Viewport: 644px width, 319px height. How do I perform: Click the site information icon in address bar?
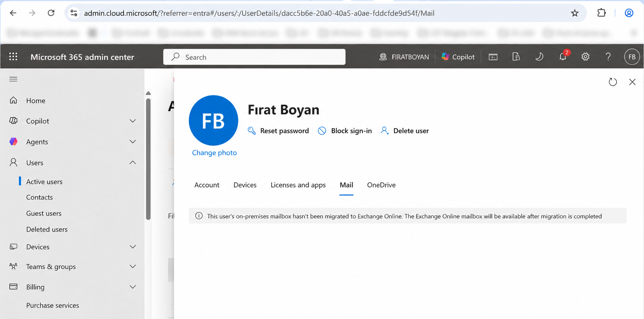tap(74, 13)
